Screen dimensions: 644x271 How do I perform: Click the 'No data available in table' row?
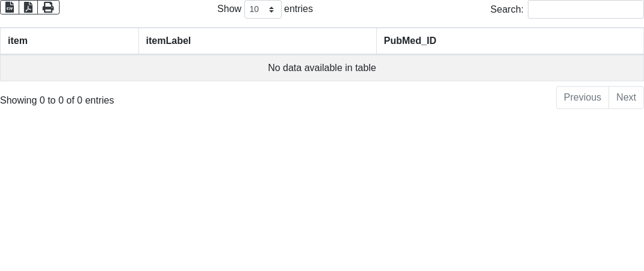point(321,68)
